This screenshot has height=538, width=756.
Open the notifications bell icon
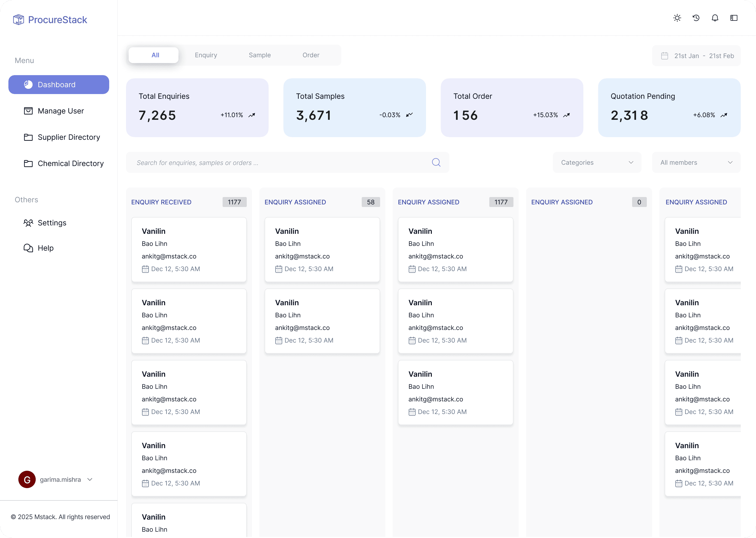pyautogui.click(x=715, y=18)
